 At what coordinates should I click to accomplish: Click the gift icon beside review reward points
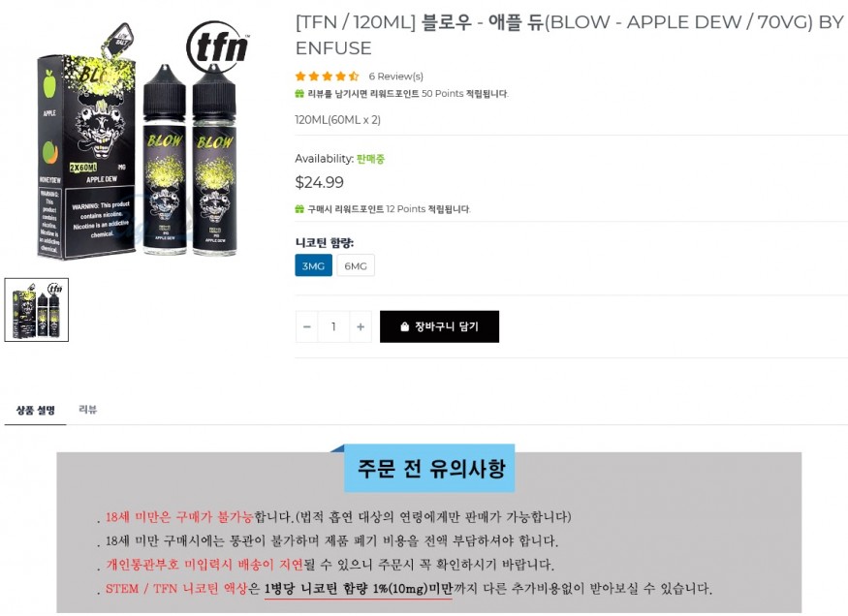(299, 94)
